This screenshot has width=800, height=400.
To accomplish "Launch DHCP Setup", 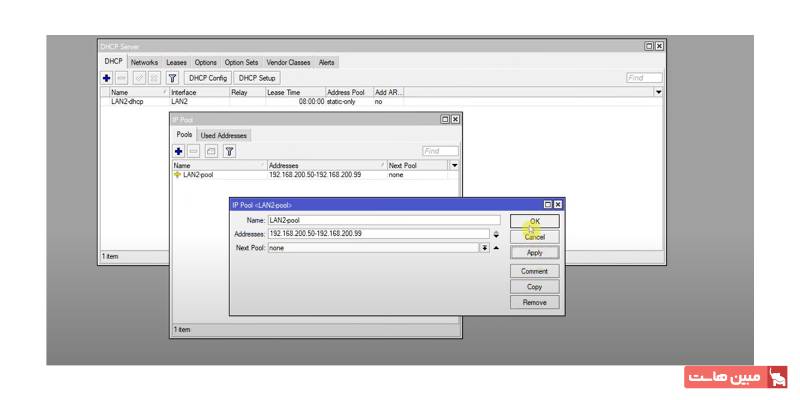I will [257, 78].
